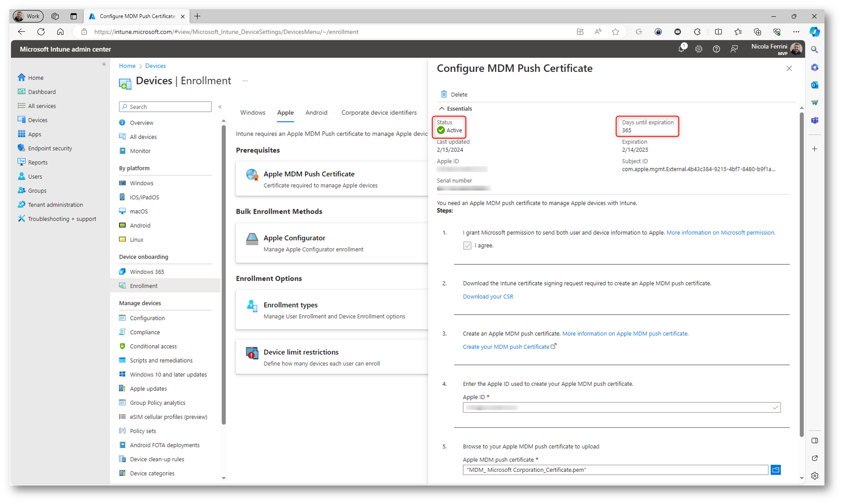Screen dimensions: 843x504
Task: Open the Work profile button
Action: pos(28,16)
